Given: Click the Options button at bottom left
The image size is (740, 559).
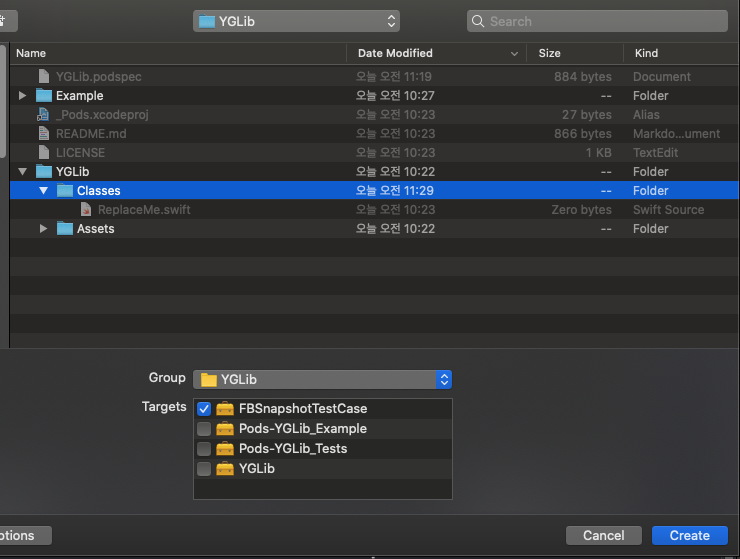Looking at the screenshot, I should [x=24, y=535].
